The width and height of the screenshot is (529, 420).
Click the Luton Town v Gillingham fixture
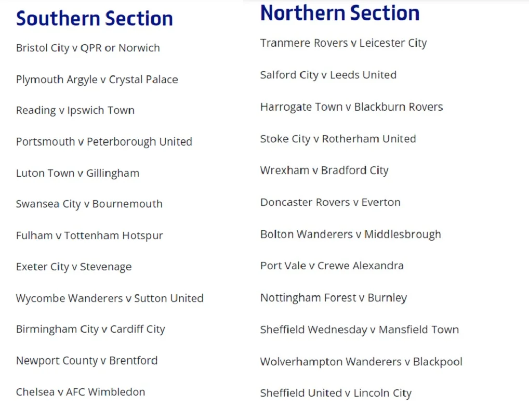click(x=77, y=173)
